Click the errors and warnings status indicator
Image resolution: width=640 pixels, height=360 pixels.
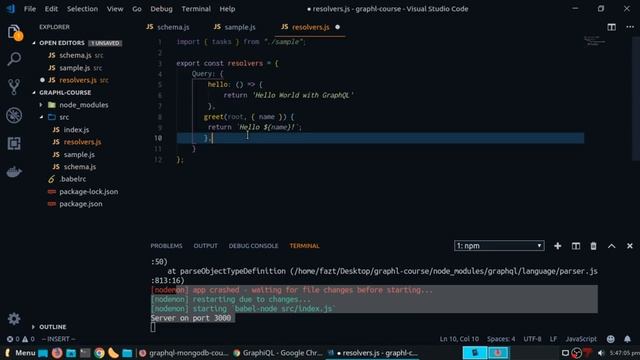[x=20, y=339]
